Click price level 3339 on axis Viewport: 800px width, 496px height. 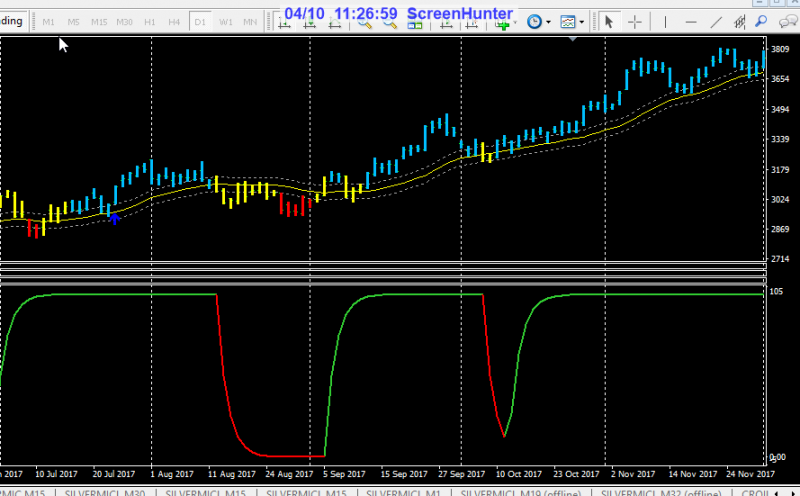pos(780,139)
